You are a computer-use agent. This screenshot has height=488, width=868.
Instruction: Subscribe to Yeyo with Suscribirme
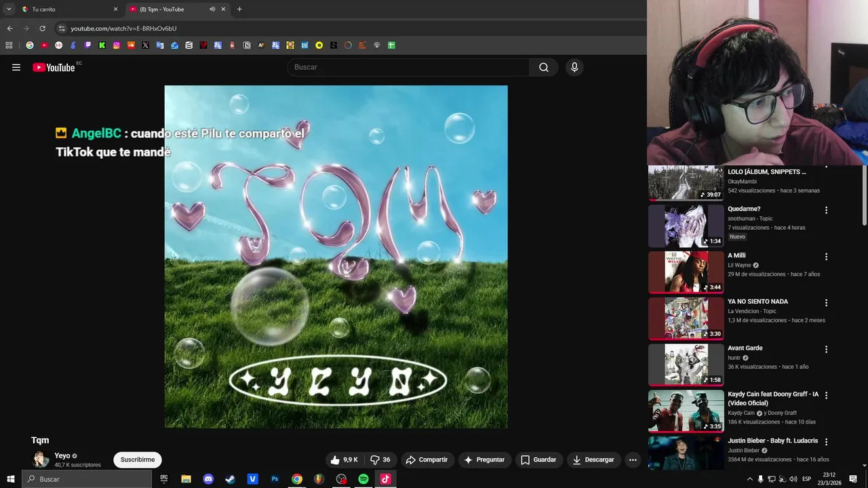pyautogui.click(x=138, y=460)
